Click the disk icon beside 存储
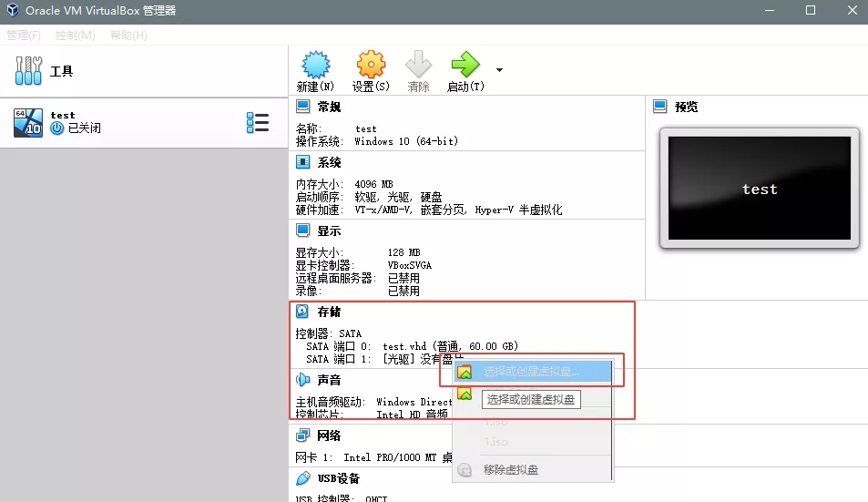This screenshot has height=502, width=868. point(302,312)
